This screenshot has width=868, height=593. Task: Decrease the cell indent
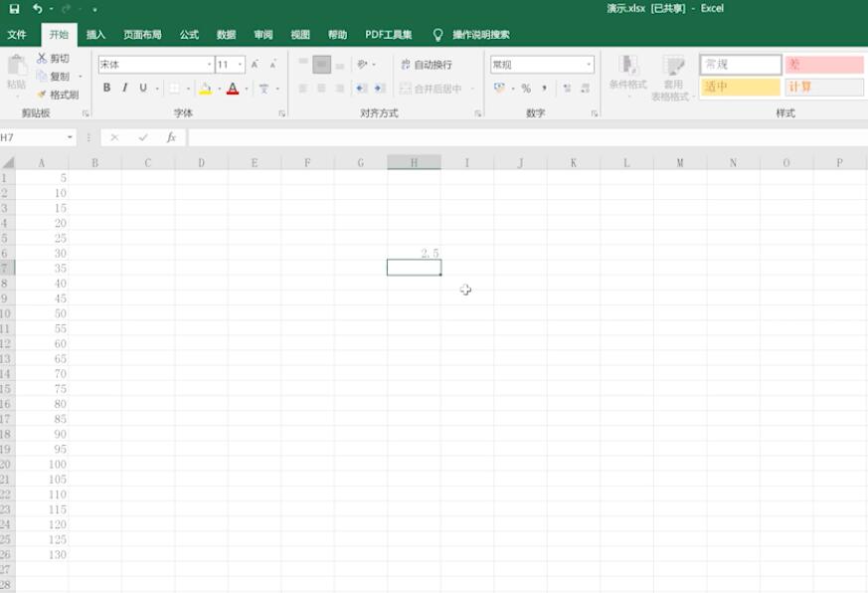tap(362, 89)
